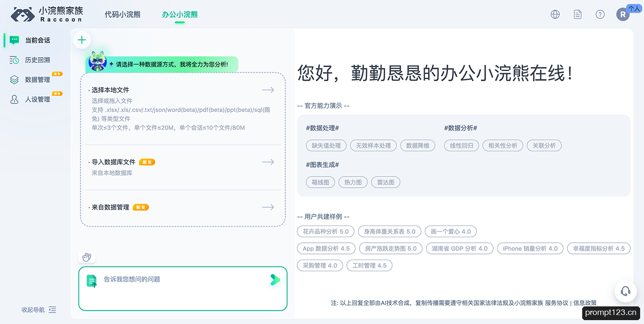This screenshot has height=324, width=644.
Task: Click the 来自本地数据库 description text
Action: coord(112,173)
